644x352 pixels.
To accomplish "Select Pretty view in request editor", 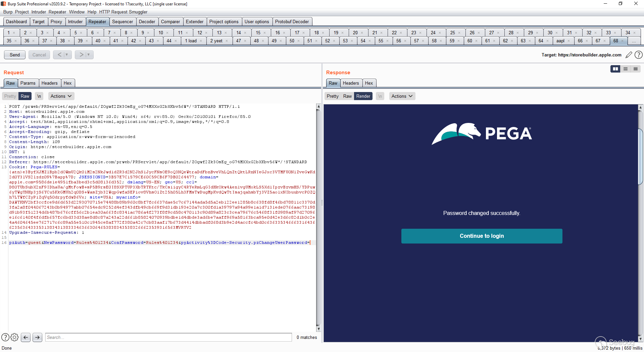I will click(x=10, y=96).
